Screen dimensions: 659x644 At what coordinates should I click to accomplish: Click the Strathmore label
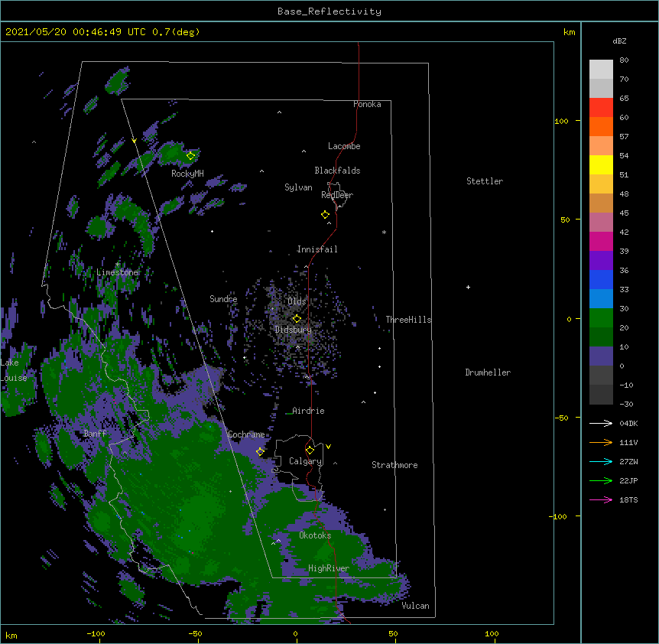tap(394, 465)
